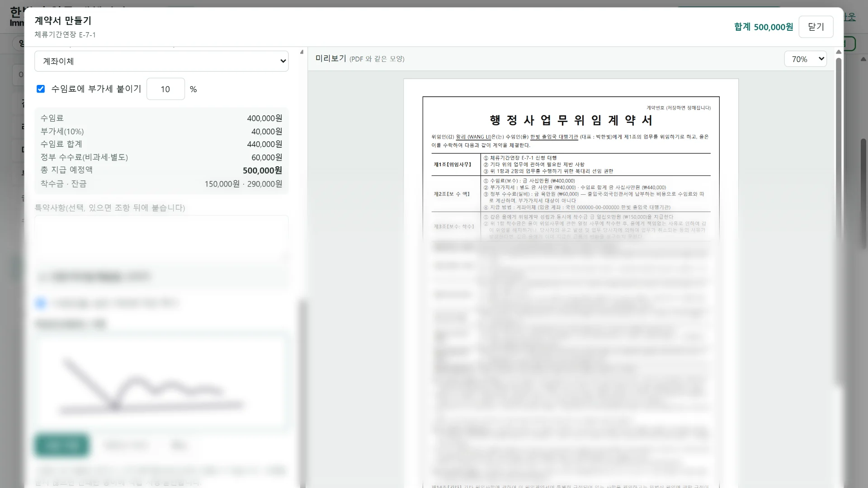Close the dialog with the 닫기 button

pos(816,27)
